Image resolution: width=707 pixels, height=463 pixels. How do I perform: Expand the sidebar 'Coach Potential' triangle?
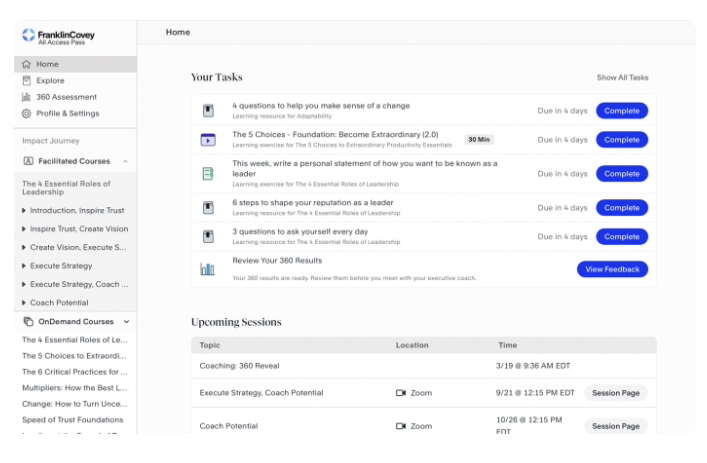point(24,303)
